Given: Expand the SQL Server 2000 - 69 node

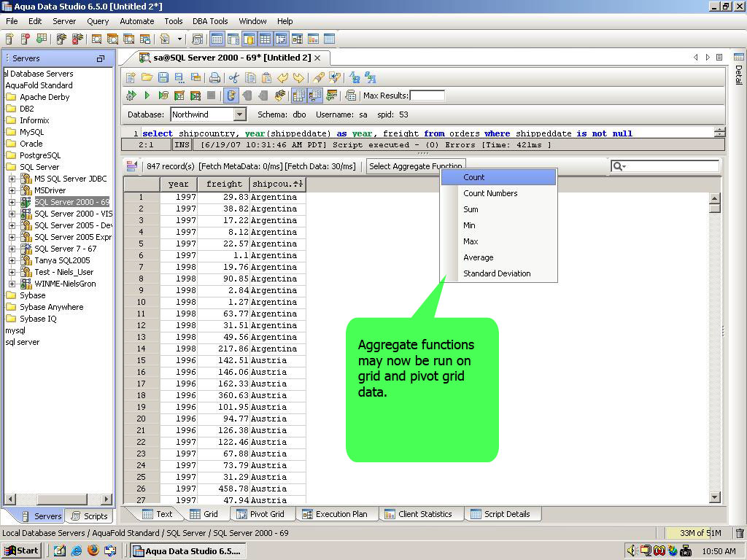Looking at the screenshot, I should pos(12,203).
